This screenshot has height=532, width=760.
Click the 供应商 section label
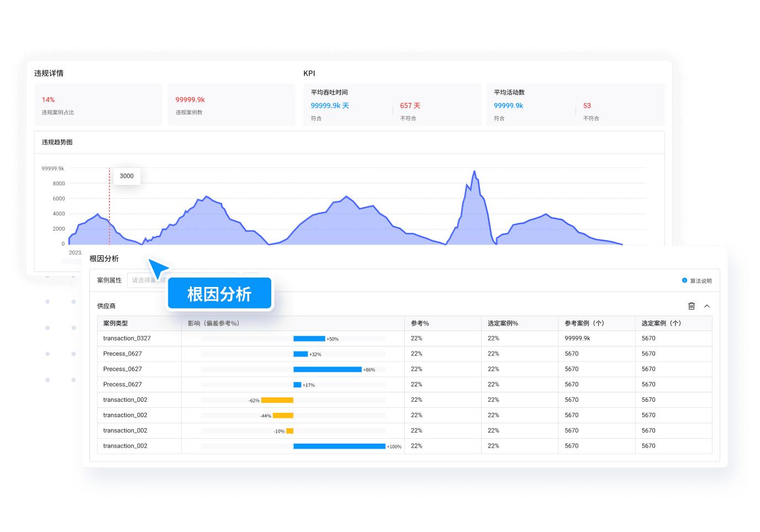(107, 306)
